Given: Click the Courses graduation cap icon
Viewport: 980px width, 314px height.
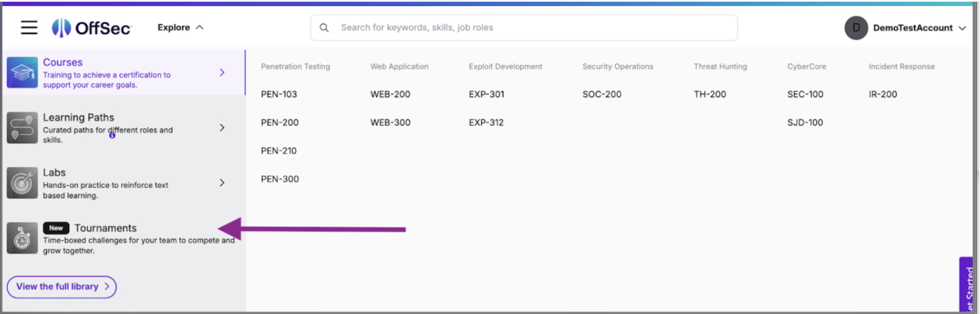Looking at the screenshot, I should coord(22,72).
